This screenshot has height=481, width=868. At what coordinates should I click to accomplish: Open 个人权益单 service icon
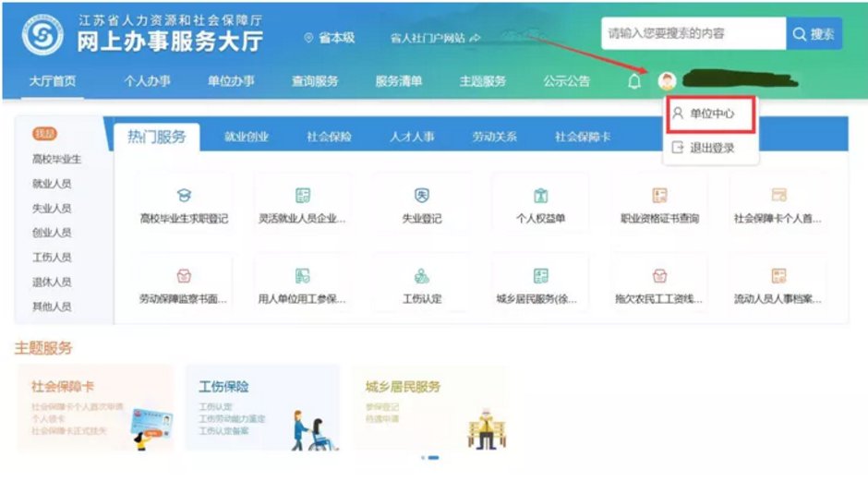click(x=540, y=196)
